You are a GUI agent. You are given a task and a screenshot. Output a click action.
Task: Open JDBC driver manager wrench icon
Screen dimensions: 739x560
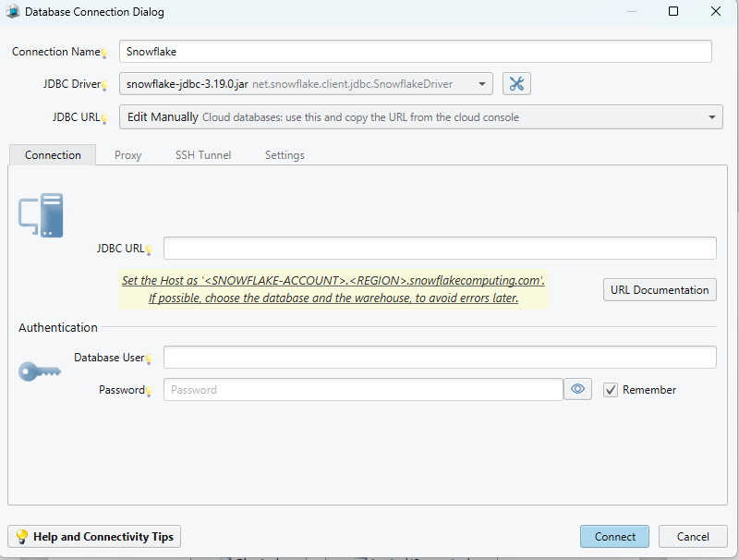click(516, 84)
